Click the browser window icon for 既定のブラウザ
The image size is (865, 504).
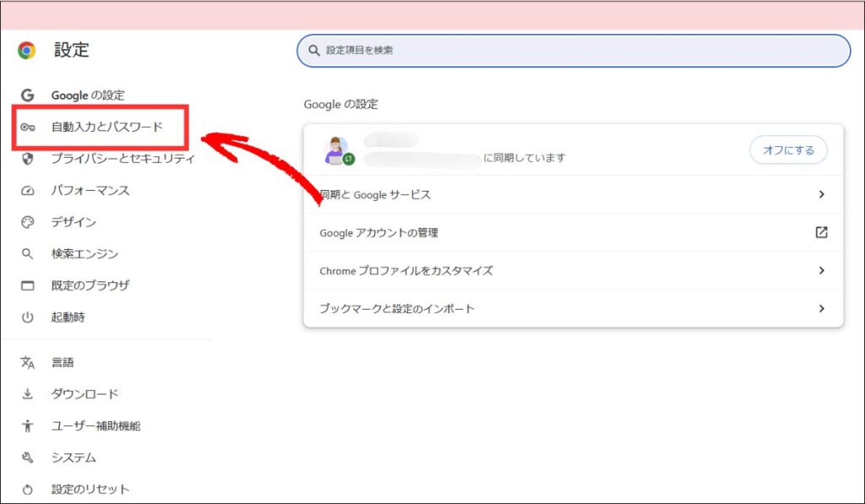click(x=28, y=285)
